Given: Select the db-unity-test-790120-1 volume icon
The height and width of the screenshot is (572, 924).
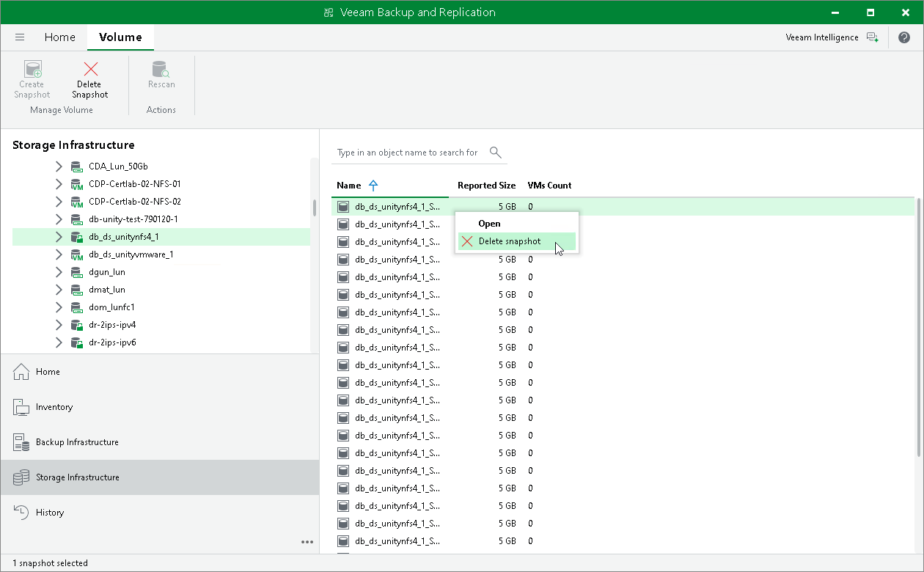Looking at the screenshot, I should click(76, 219).
